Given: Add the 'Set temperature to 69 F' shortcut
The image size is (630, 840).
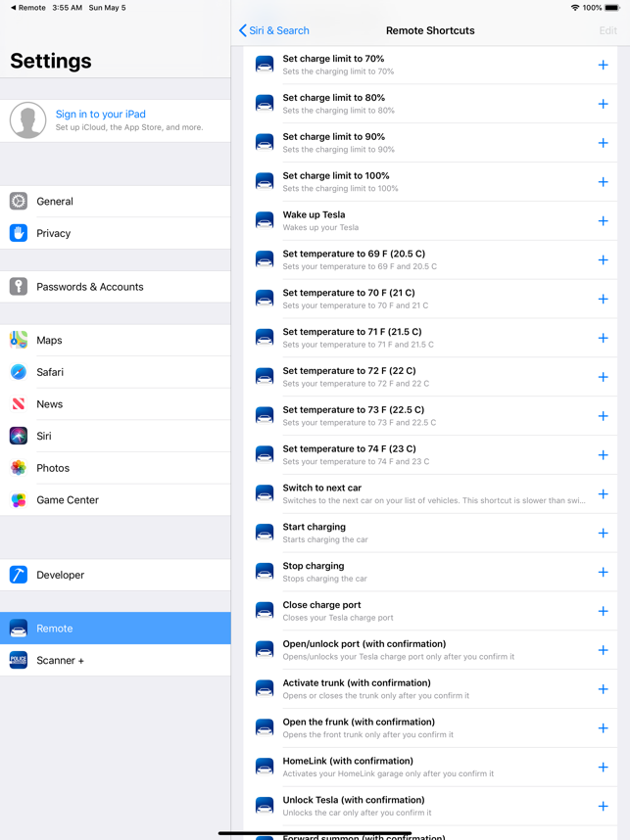Looking at the screenshot, I should [x=603, y=259].
